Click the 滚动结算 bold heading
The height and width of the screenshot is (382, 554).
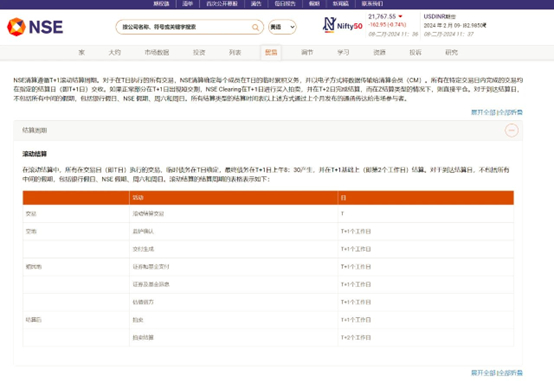pyautogui.click(x=35, y=154)
